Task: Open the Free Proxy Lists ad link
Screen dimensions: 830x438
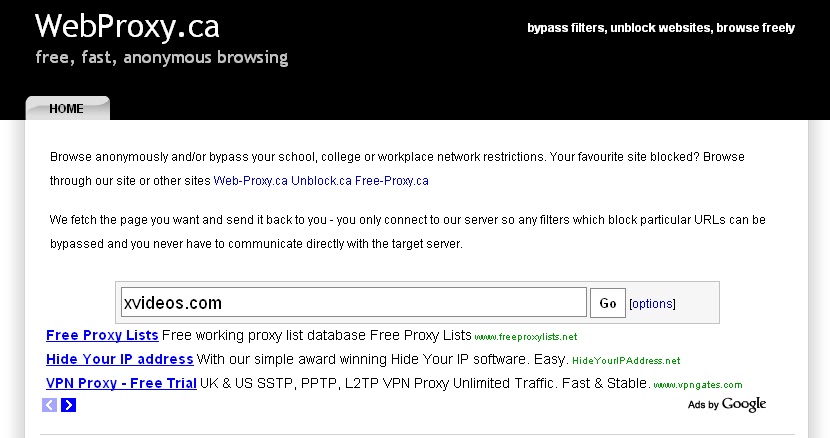Action: point(102,335)
